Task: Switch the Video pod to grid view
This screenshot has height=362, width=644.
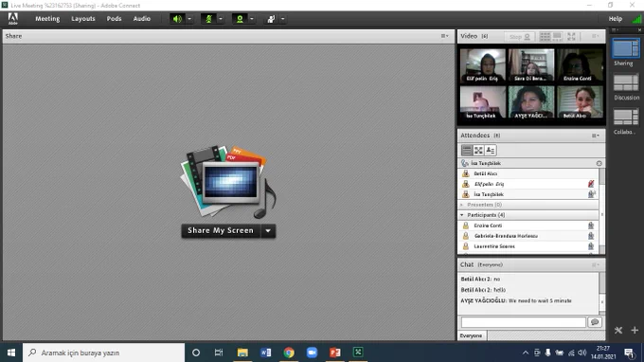Action: (545, 37)
